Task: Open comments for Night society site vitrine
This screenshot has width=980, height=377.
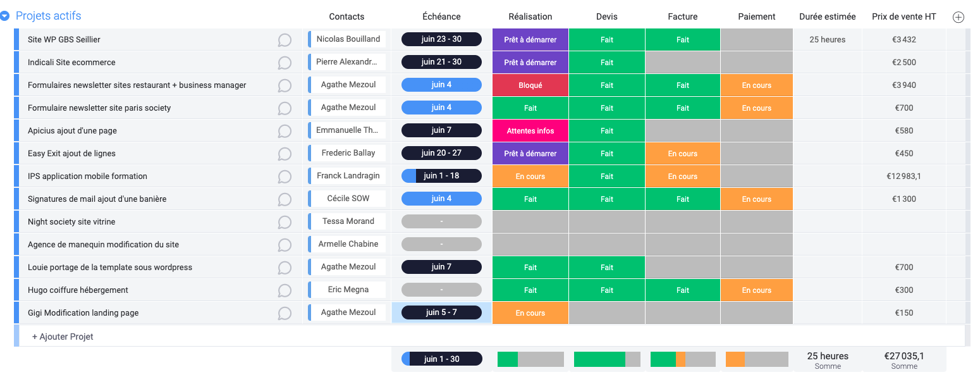Action: click(285, 222)
